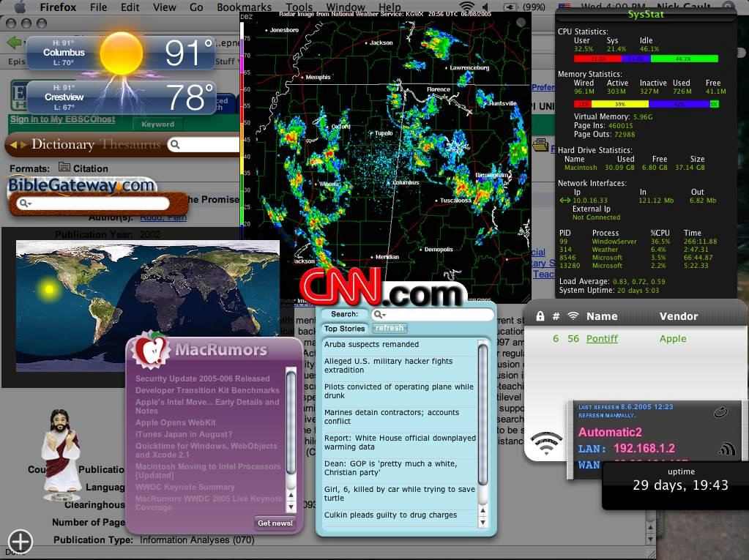
Task: Click the refresh icon in IP widget
Action: click(720, 412)
